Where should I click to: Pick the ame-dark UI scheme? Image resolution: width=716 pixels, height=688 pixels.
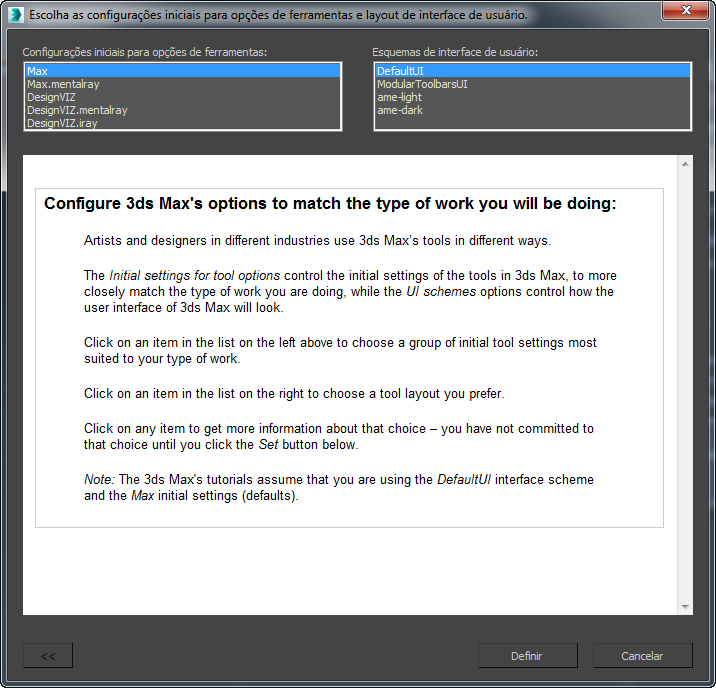[532, 110]
